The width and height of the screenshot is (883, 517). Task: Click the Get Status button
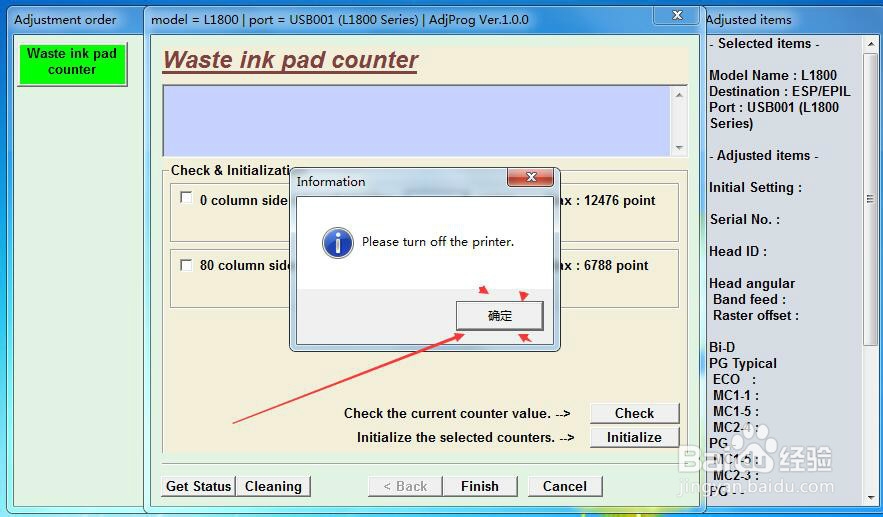click(198, 486)
